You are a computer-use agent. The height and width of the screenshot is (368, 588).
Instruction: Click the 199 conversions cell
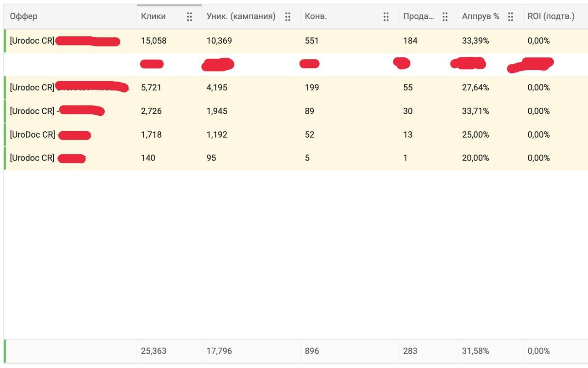(312, 88)
